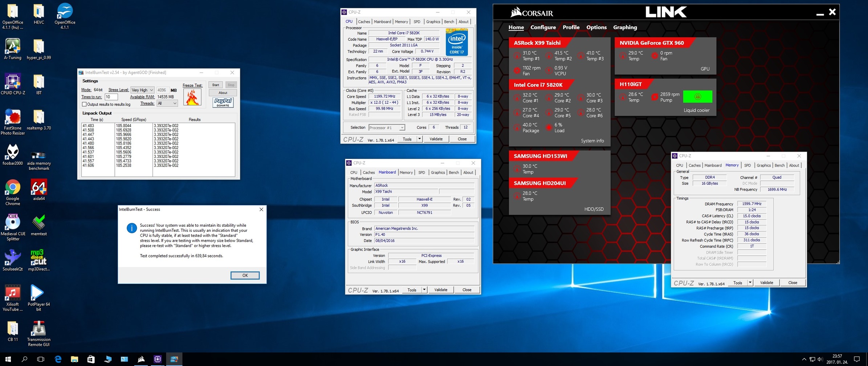Open mp3DirectCut desktop icon
This screenshot has width=868, height=366.
coord(39,261)
